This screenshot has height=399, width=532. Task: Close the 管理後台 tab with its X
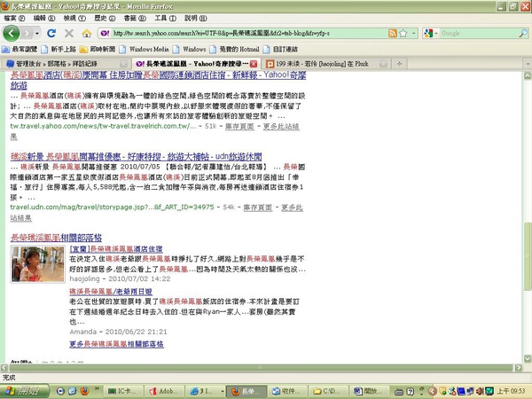click(123, 64)
